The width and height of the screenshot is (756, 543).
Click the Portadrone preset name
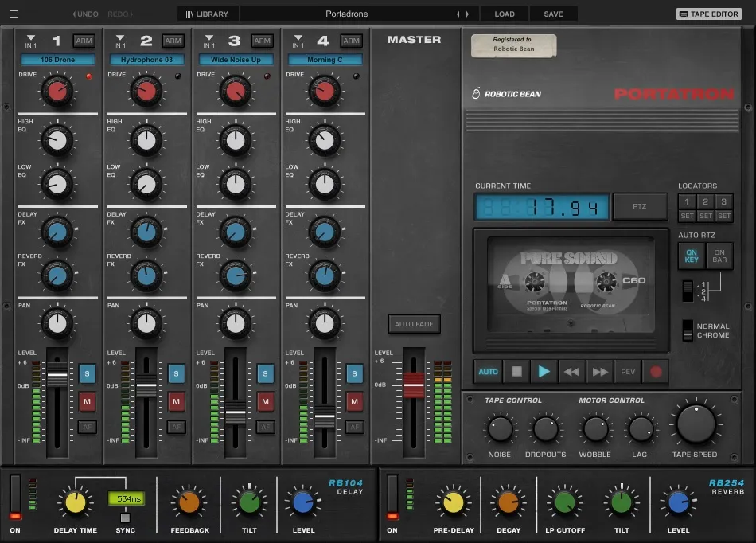click(x=347, y=14)
